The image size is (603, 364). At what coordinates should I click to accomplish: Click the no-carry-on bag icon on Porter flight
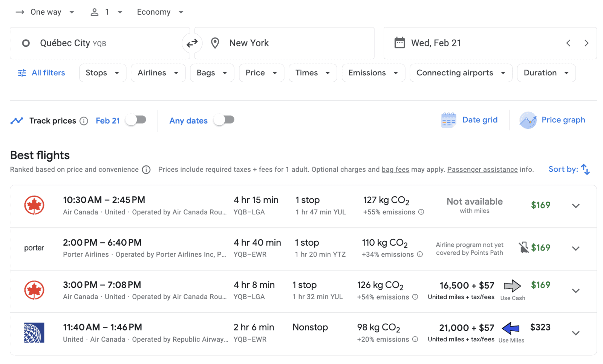tap(523, 248)
